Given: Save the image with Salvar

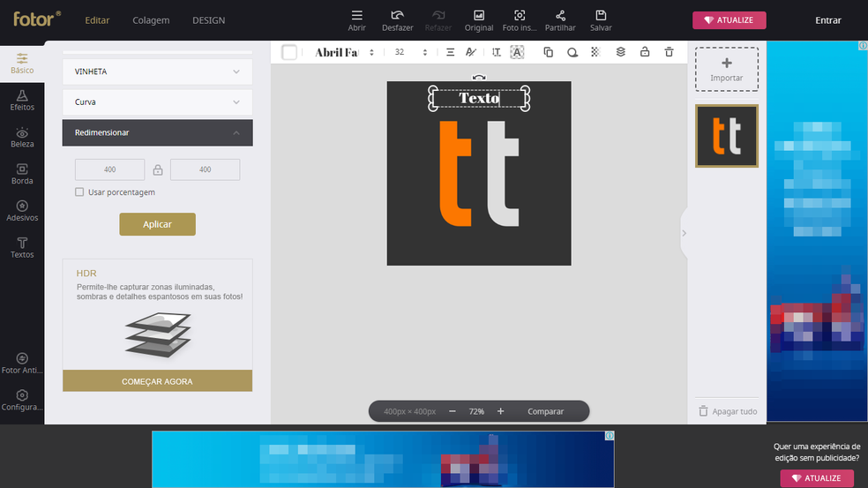Looking at the screenshot, I should click(x=601, y=20).
